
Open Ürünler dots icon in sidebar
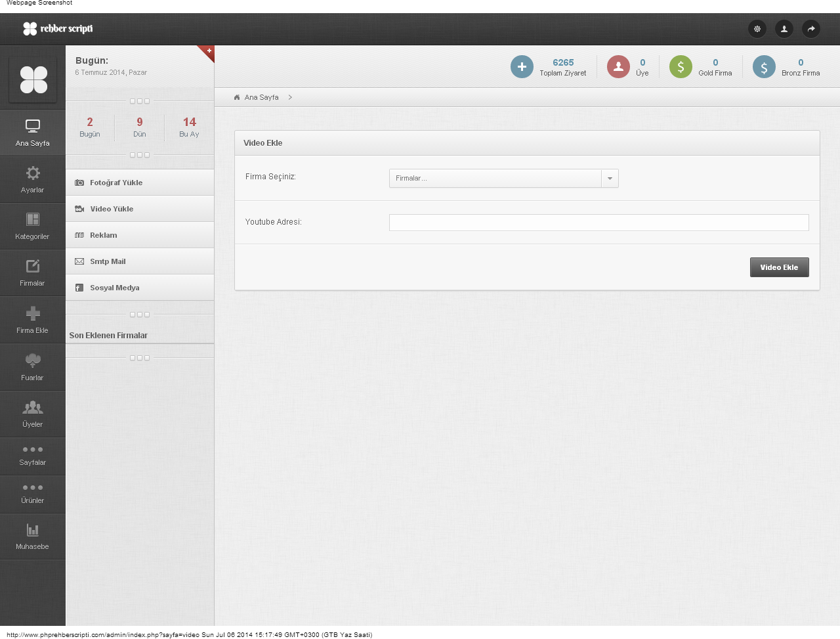pos(33,488)
